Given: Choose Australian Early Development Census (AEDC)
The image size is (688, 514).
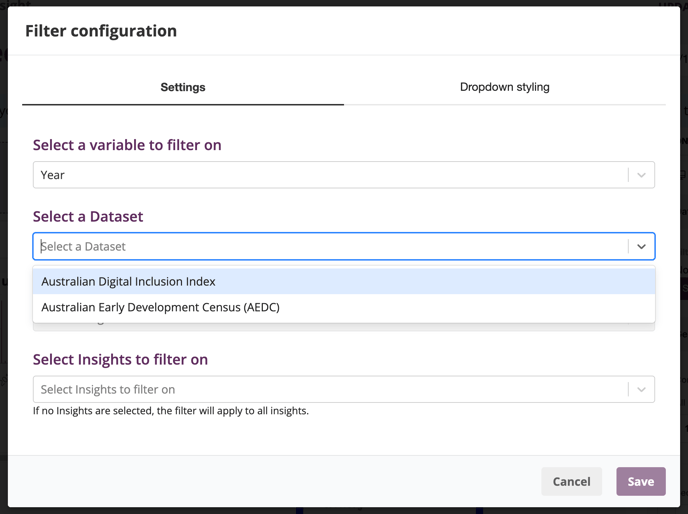Looking at the screenshot, I should [x=344, y=307].
